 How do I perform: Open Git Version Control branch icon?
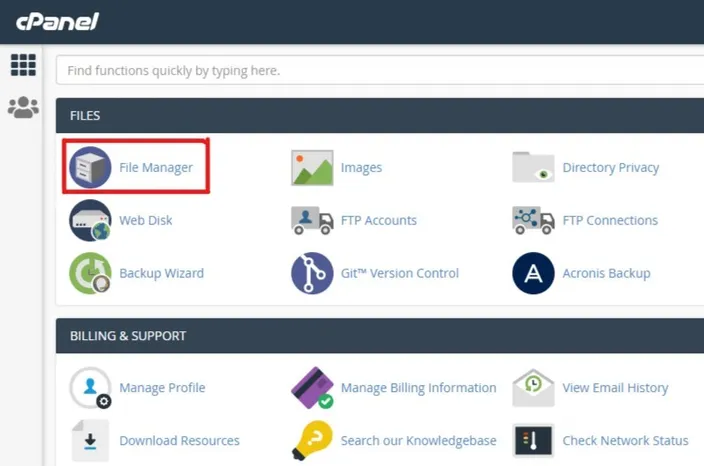(312, 273)
